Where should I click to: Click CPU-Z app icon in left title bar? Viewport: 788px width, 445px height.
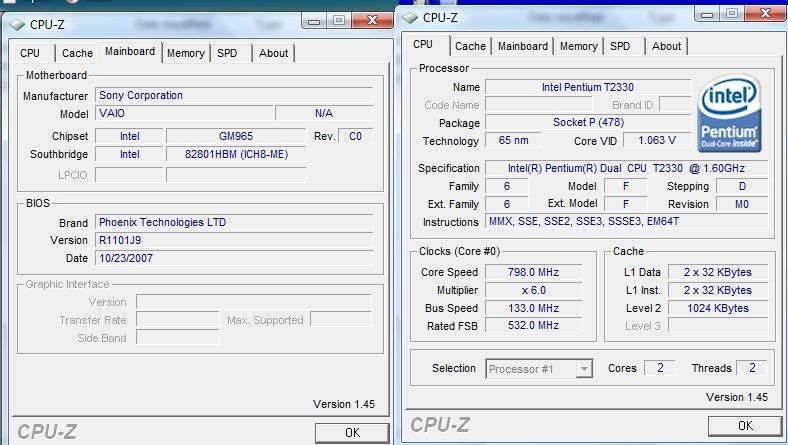coord(17,24)
